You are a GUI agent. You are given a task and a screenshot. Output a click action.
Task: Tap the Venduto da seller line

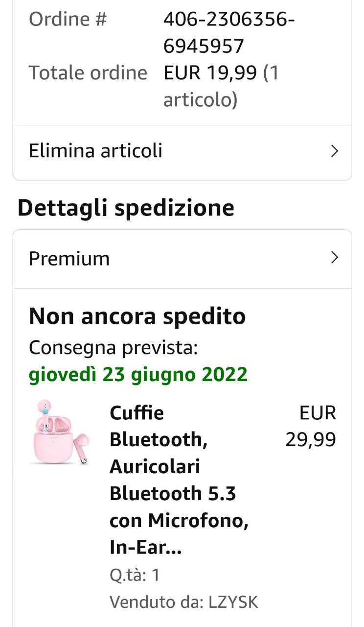[184, 602]
